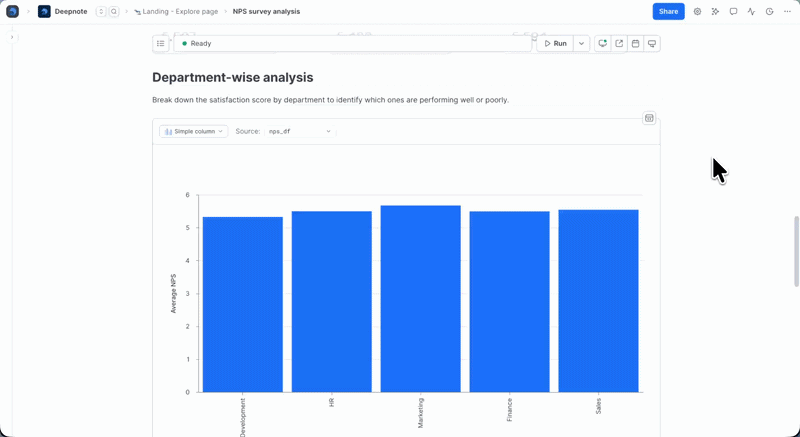This screenshot has height=437, width=800.
Task: Open the table of contents list icon
Action: pos(161,43)
